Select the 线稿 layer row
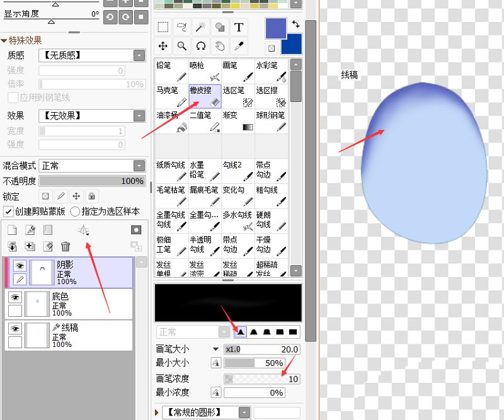This screenshot has height=420, width=504. 69,335
